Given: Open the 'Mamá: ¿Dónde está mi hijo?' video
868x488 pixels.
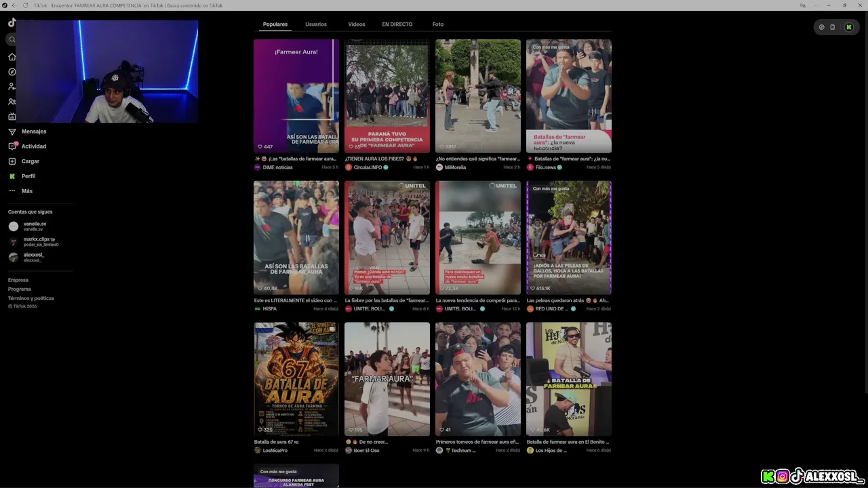Looking at the screenshot, I should [x=387, y=237].
